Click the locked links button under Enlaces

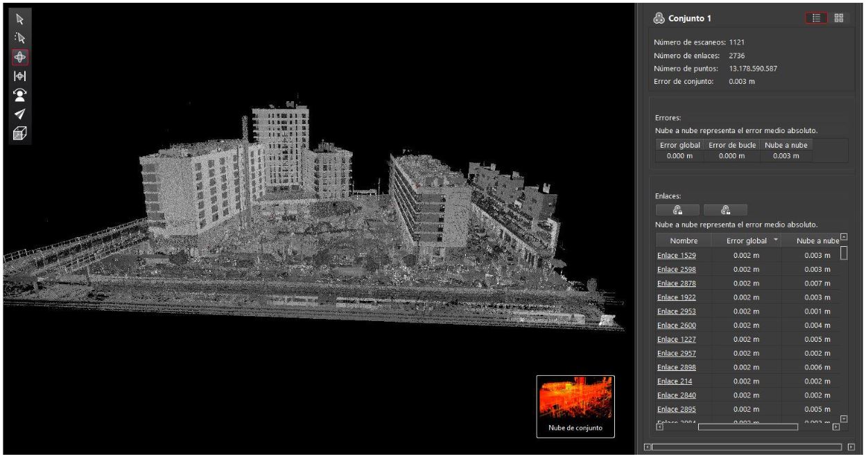tap(677, 210)
